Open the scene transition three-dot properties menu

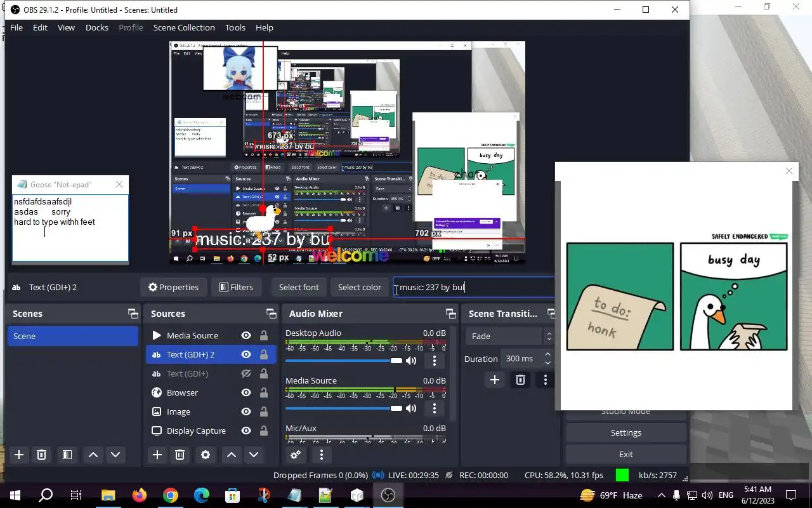click(x=545, y=380)
